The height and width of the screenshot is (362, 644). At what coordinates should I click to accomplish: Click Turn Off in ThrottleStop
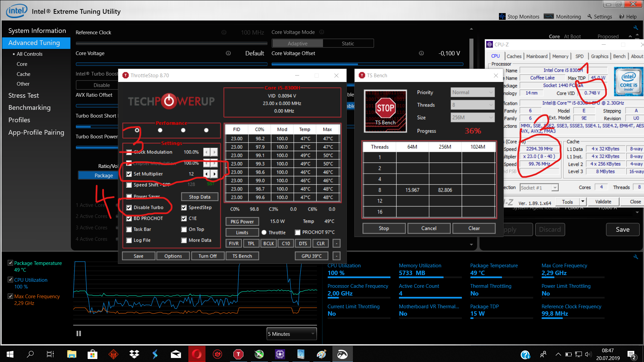coord(208,256)
